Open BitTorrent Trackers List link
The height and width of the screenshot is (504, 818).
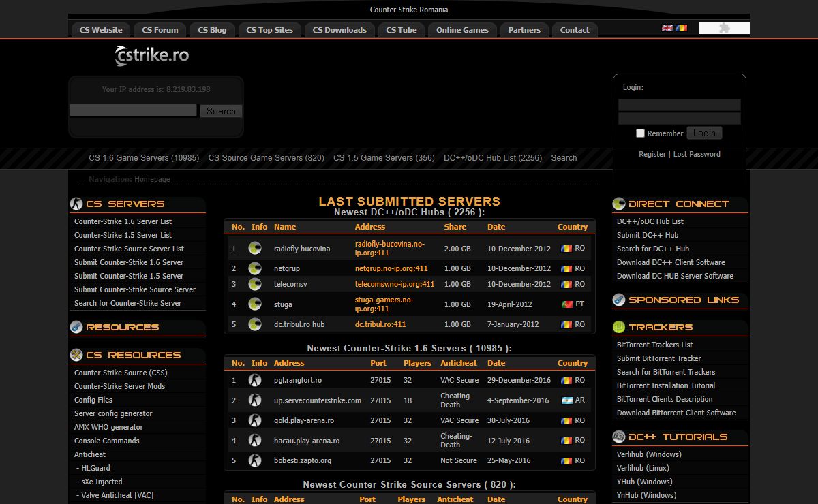(654, 345)
